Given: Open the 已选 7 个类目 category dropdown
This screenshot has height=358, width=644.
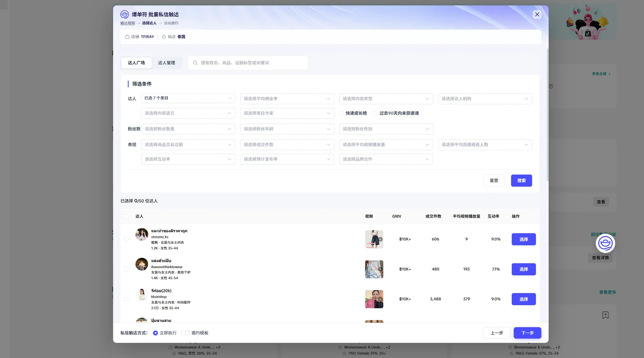Looking at the screenshot, I should click(188, 98).
